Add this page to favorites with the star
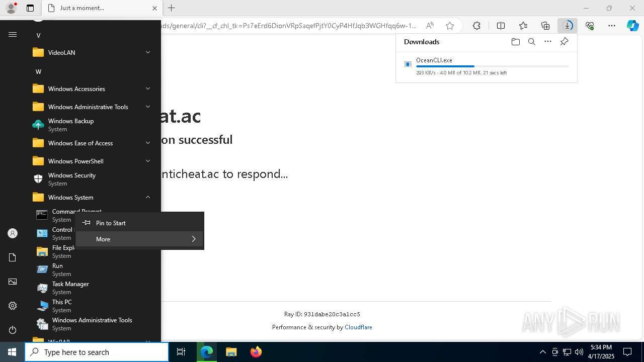Viewport: 644px width, 362px height. (x=450, y=26)
